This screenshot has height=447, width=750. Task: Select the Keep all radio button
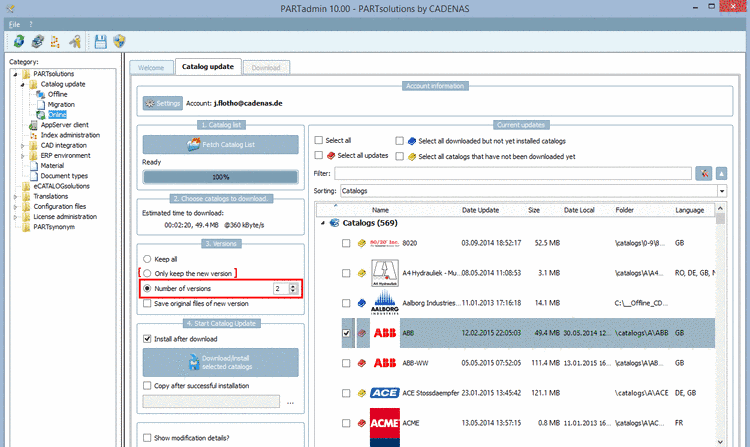tap(147, 259)
